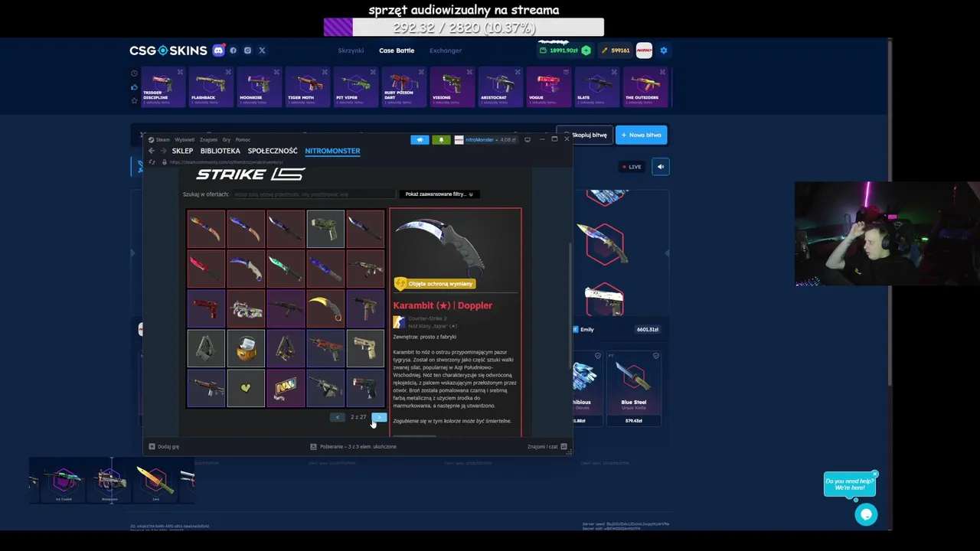Select the thumbs-up best drops icon
The image size is (980, 551).
[x=134, y=87]
